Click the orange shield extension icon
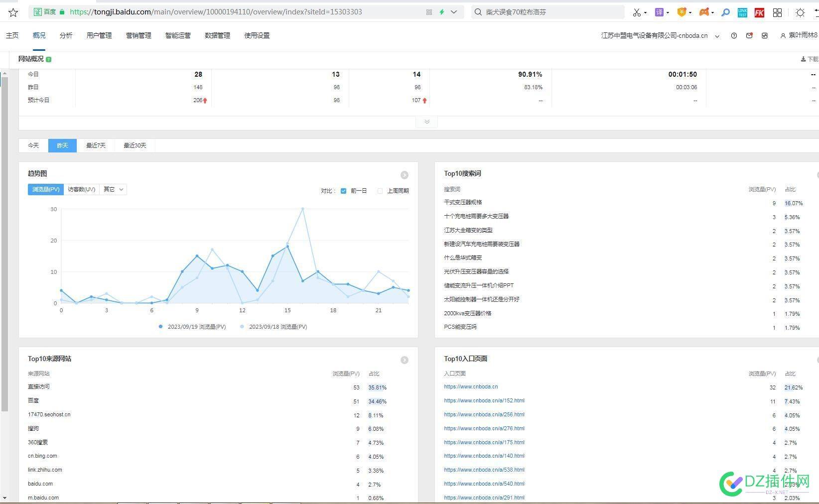Screen dimensions: 819x504 pyautogui.click(x=682, y=12)
